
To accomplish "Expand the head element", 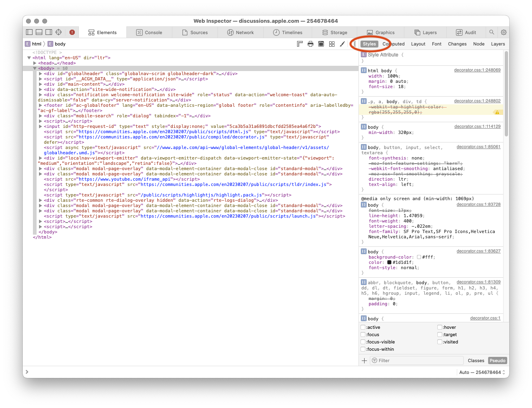I will (35, 63).
